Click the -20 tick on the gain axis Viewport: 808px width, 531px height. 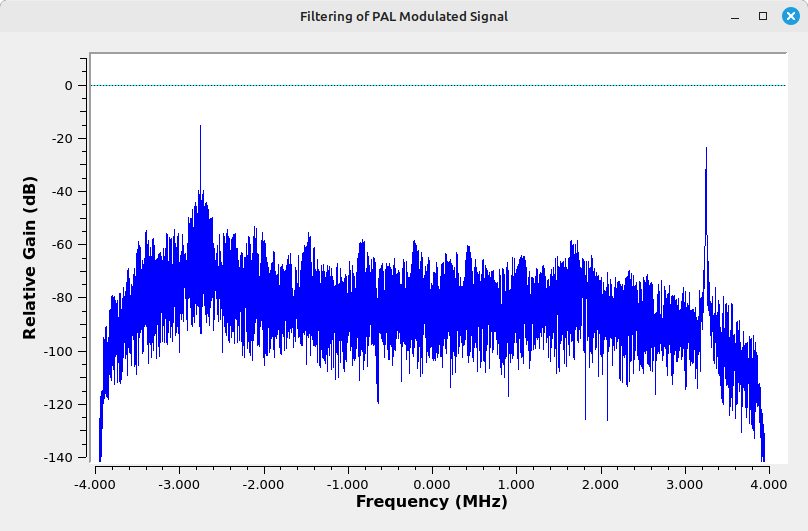click(64, 139)
